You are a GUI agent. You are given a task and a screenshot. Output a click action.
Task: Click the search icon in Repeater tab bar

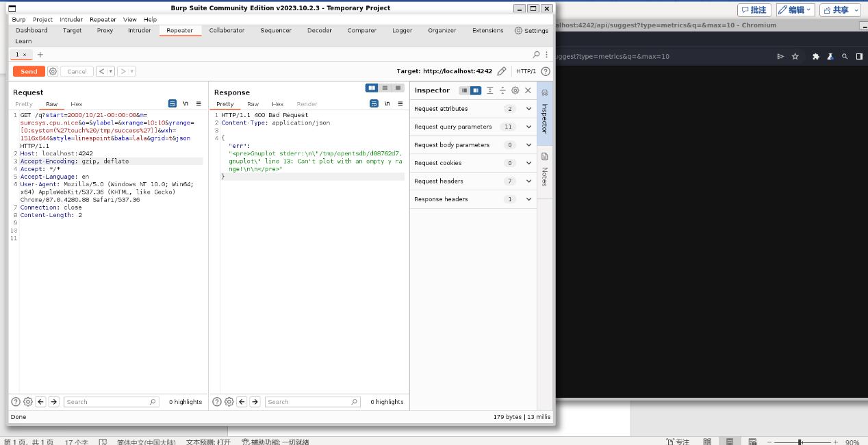tap(536, 54)
